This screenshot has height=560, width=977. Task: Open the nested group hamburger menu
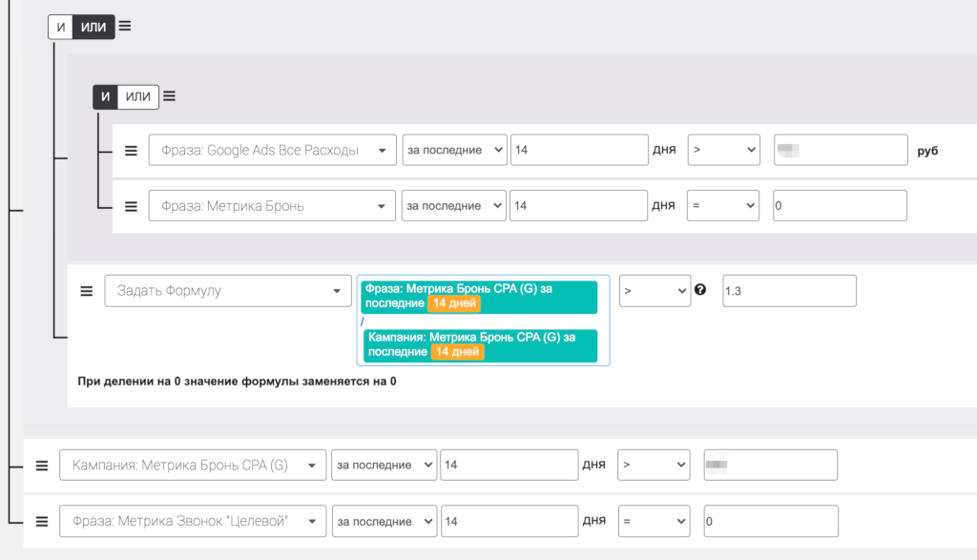(170, 96)
